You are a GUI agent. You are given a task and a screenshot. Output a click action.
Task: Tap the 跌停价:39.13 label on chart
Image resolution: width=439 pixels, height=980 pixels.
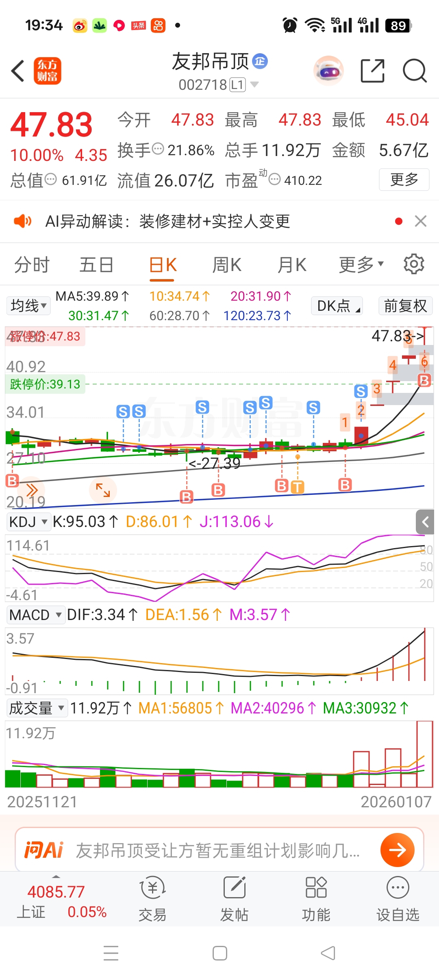point(45,384)
